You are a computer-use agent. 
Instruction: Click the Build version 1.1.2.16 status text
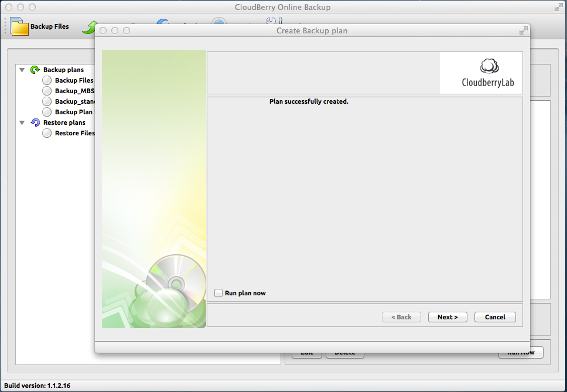pos(37,386)
